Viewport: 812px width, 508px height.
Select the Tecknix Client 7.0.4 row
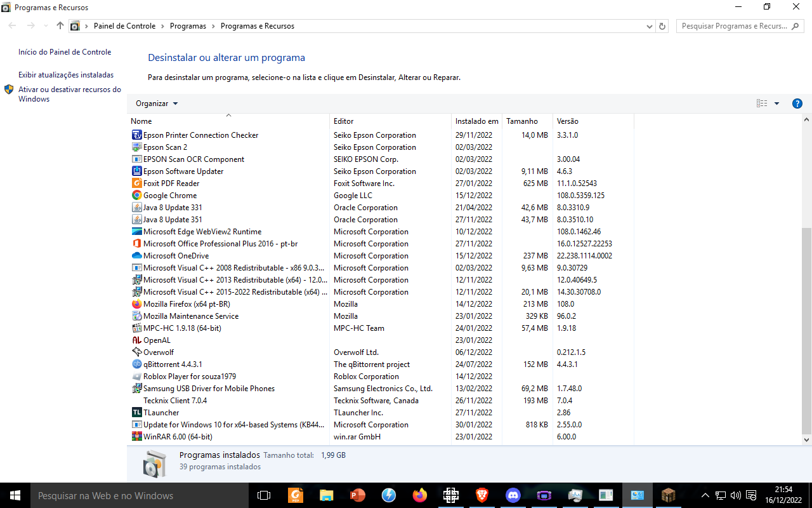click(382, 400)
